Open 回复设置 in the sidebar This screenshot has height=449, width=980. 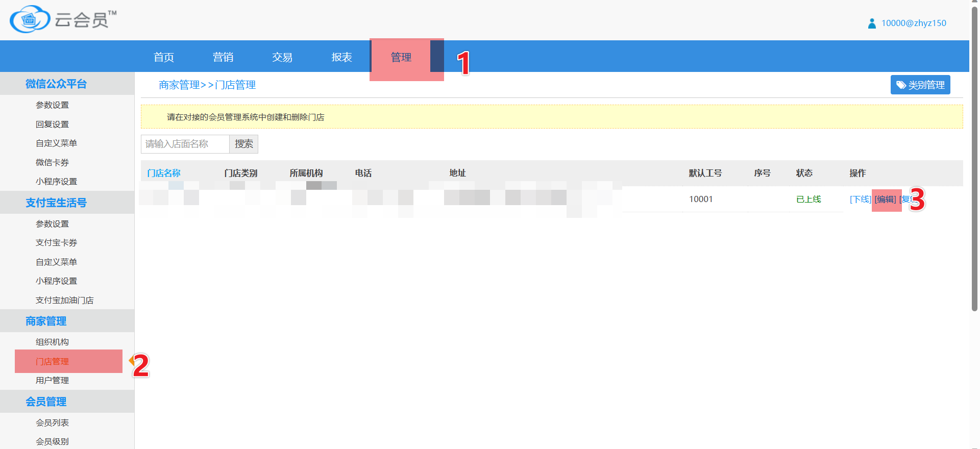[x=52, y=124]
